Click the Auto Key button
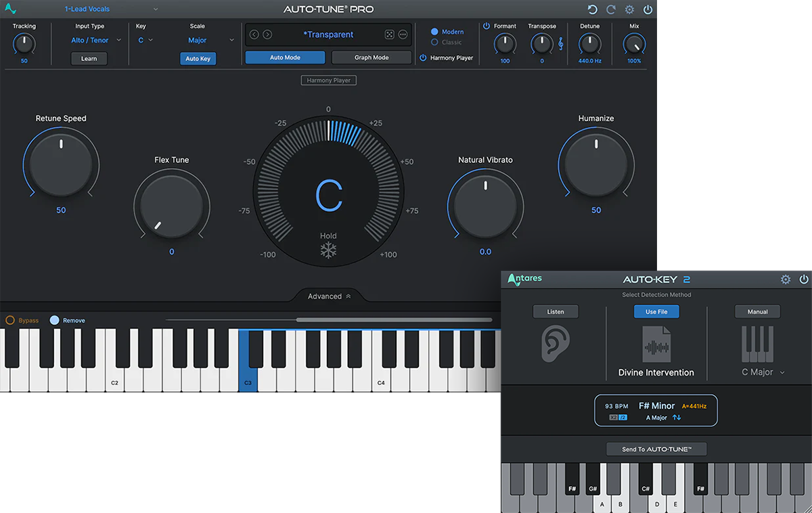812x513 pixels. [198, 59]
